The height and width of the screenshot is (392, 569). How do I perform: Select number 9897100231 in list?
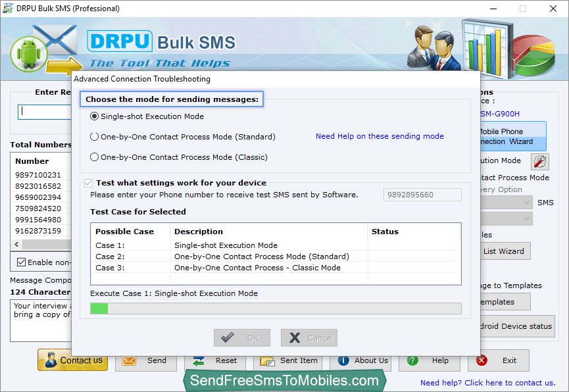point(38,175)
